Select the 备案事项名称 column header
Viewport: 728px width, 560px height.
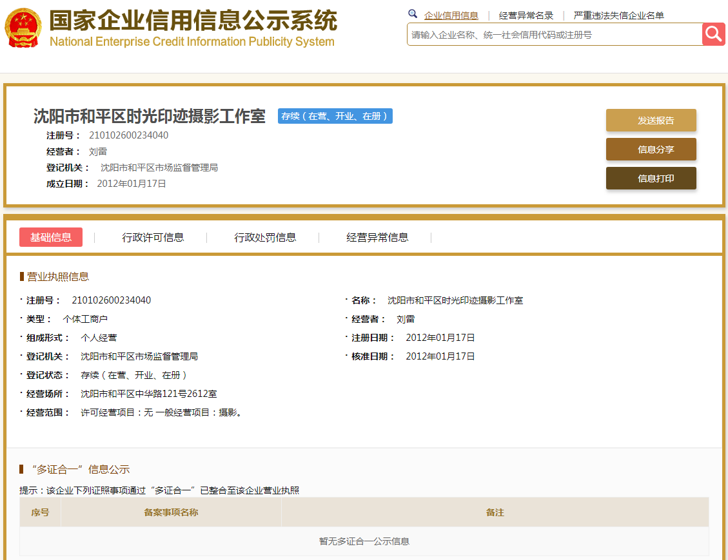[x=171, y=512]
